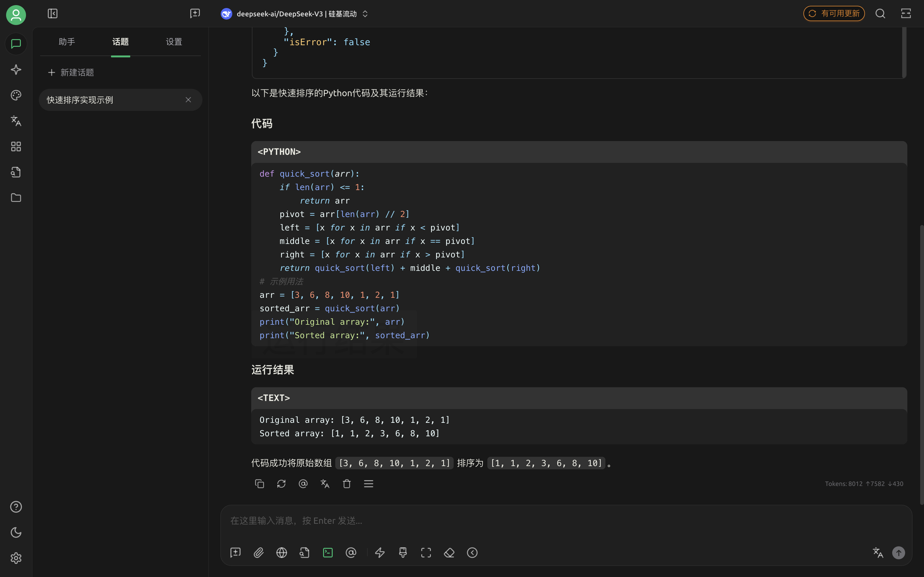The height and width of the screenshot is (577, 924).
Task: Open the painting palette icon in sidebar
Action: tap(16, 96)
